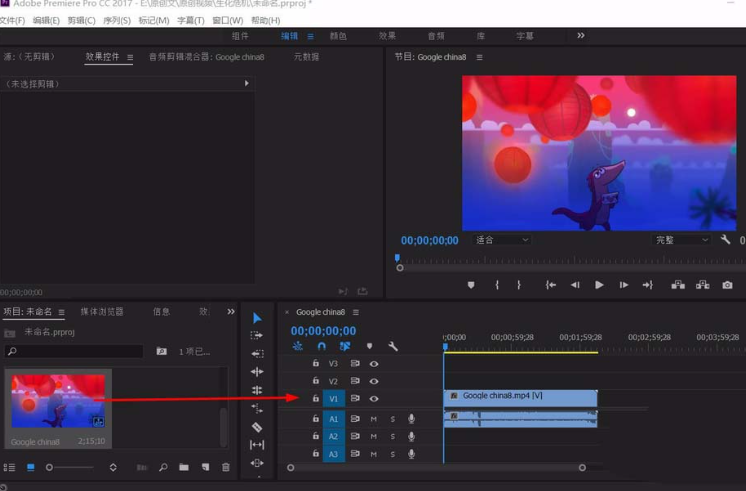Screen dimensions: 746x491
Task: Toggle the lock on track V2
Action: tap(316, 381)
